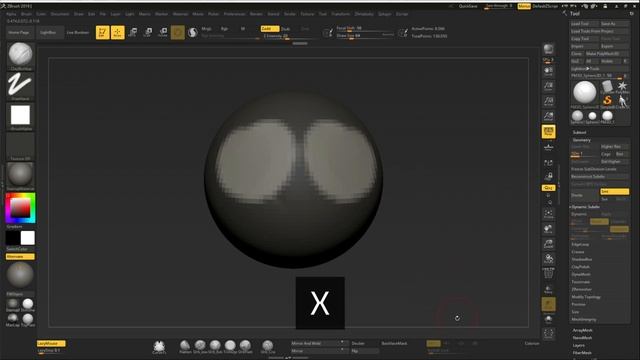Click QuickSave in the title bar
This screenshot has width=640, height=360.
coord(468,6)
